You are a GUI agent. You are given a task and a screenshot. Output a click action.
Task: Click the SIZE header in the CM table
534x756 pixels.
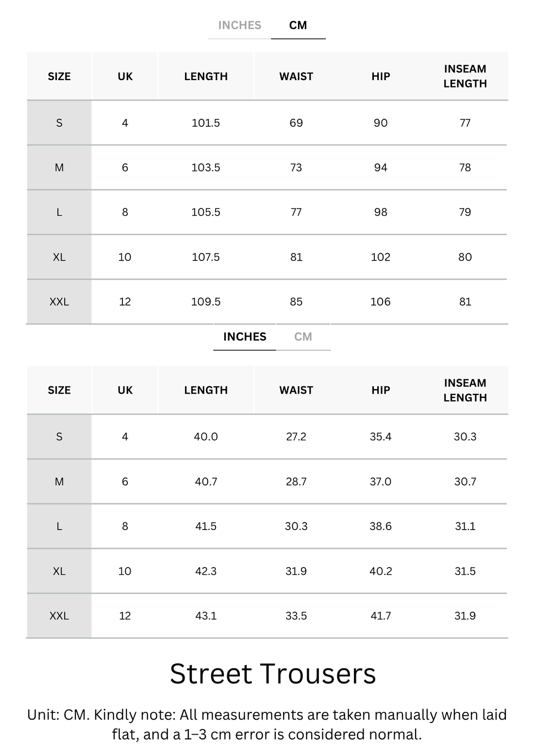(59, 76)
